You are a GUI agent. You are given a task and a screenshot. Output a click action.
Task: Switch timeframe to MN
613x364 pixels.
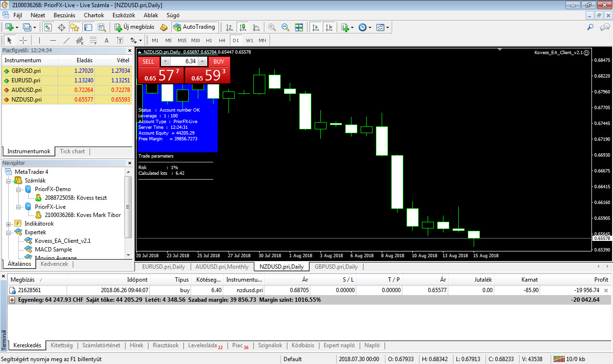point(262,40)
